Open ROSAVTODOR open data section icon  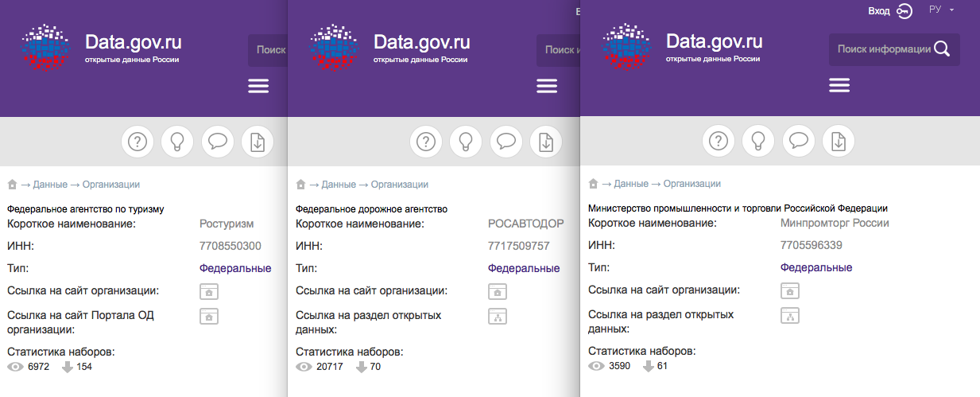click(x=498, y=317)
